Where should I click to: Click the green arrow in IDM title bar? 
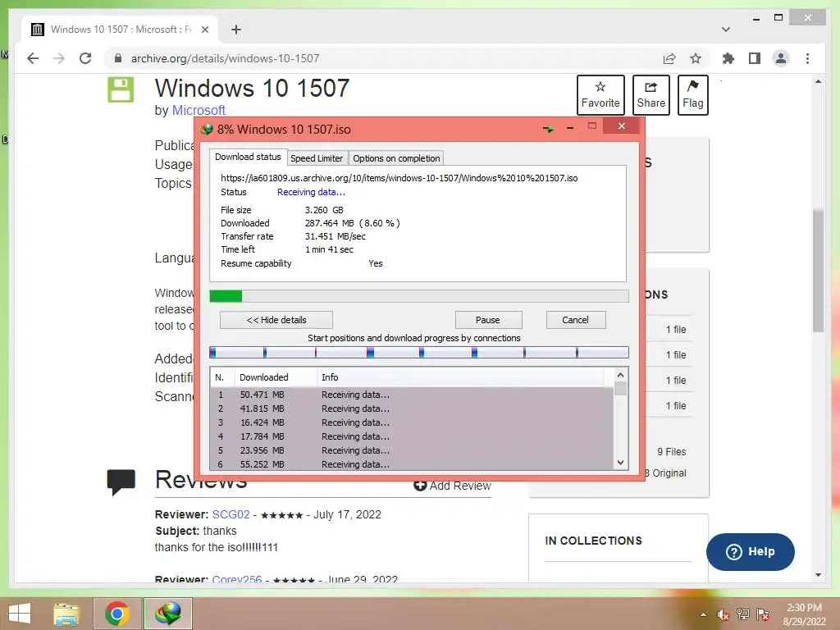click(548, 129)
